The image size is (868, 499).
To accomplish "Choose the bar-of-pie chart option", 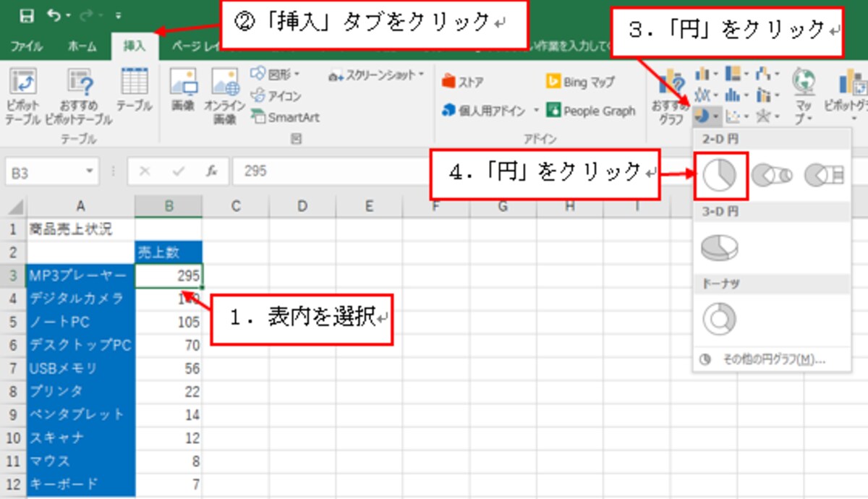I will click(x=825, y=175).
